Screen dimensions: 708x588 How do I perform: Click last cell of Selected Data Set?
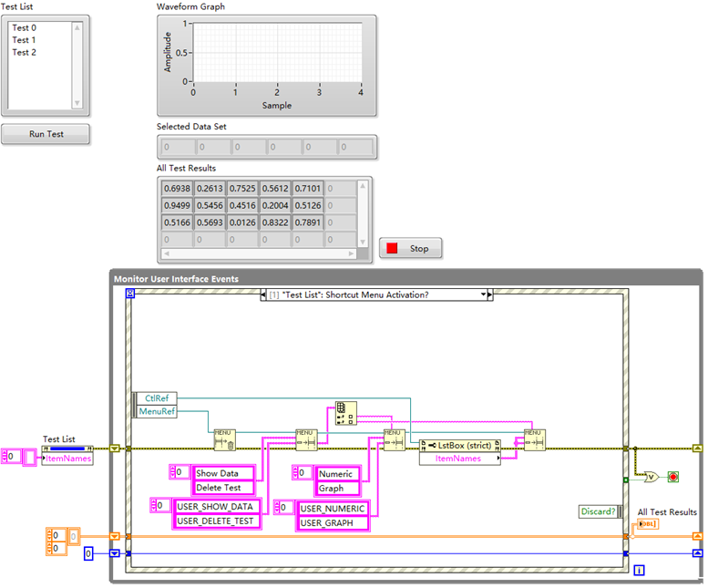(355, 147)
